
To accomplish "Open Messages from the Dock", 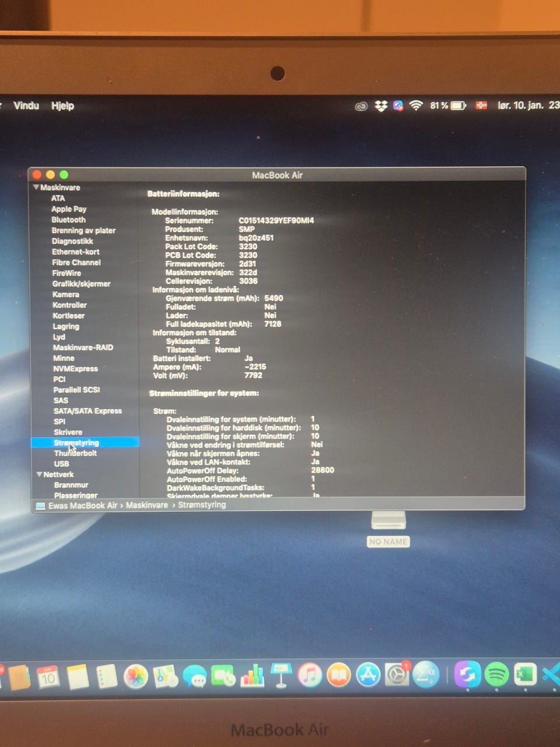I will 194,677.
